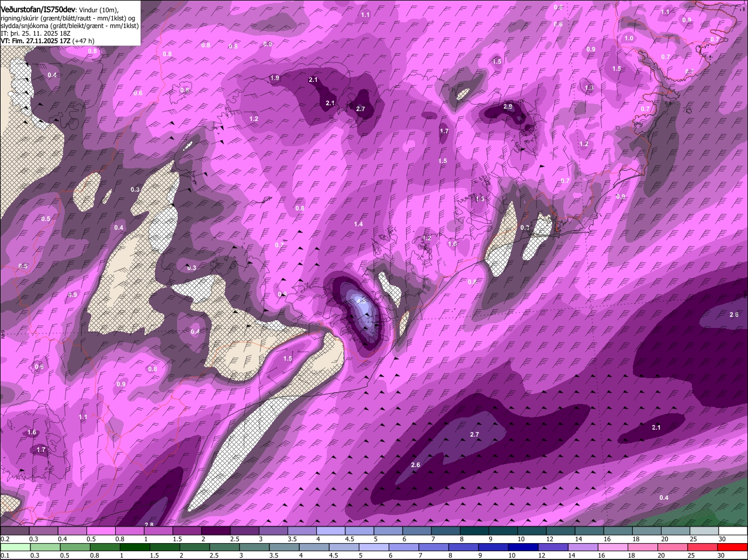748x560 pixels.
Task: Pick top-row white swatch after 30
Action: [733, 531]
